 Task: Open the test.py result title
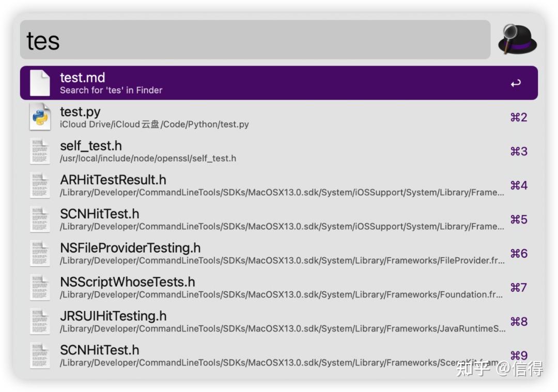click(80, 112)
